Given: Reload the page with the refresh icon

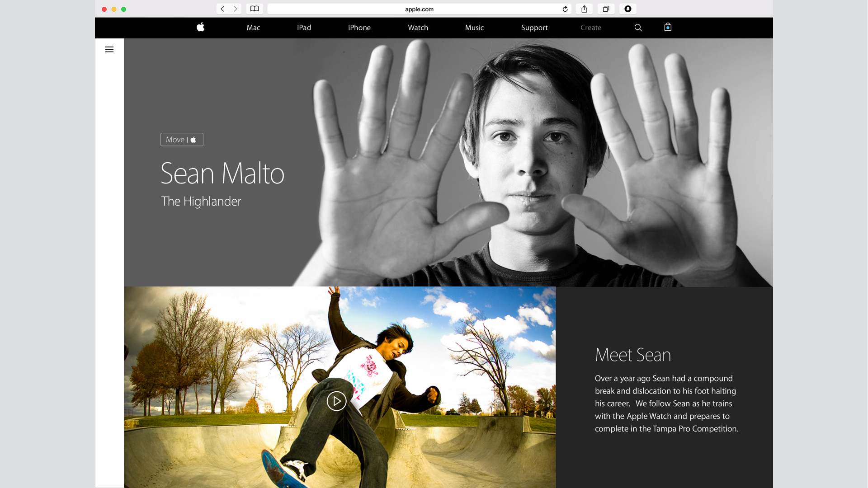Looking at the screenshot, I should pos(565,9).
